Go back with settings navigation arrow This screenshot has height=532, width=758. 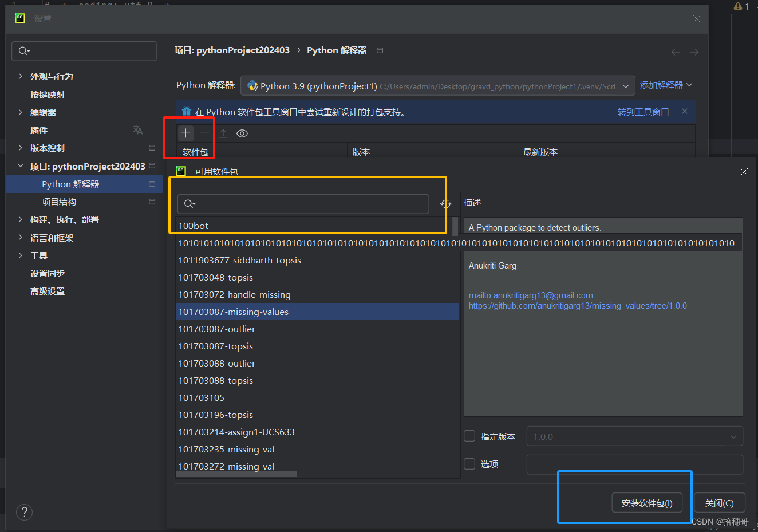coord(676,52)
